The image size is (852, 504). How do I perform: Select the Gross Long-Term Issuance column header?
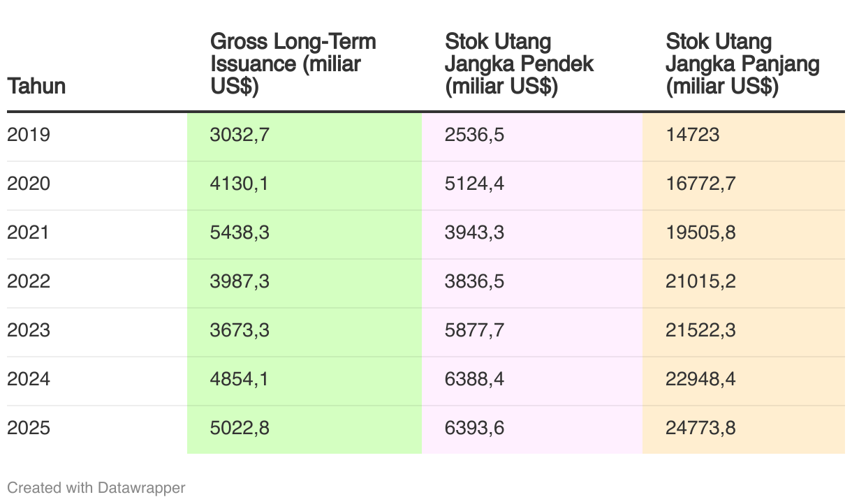tap(293, 64)
